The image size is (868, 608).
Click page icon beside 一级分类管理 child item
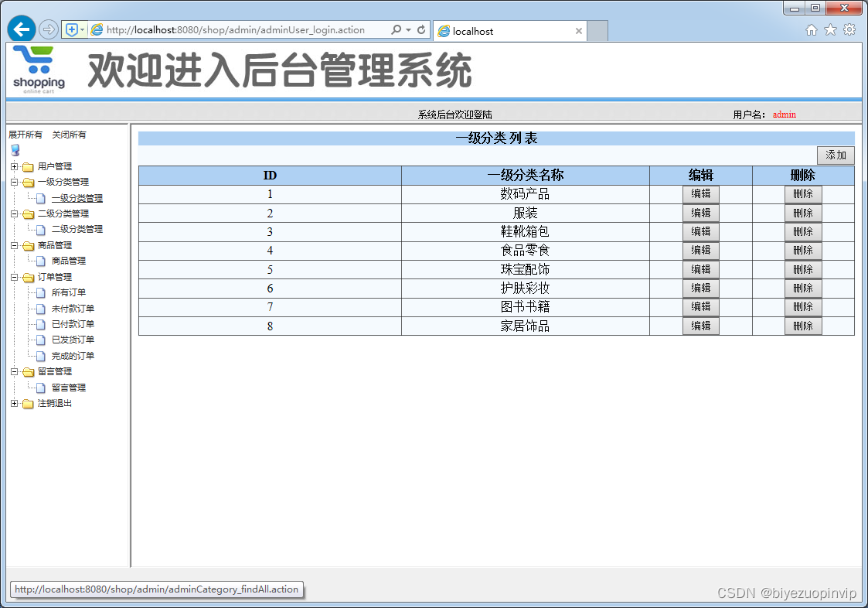[x=41, y=199]
